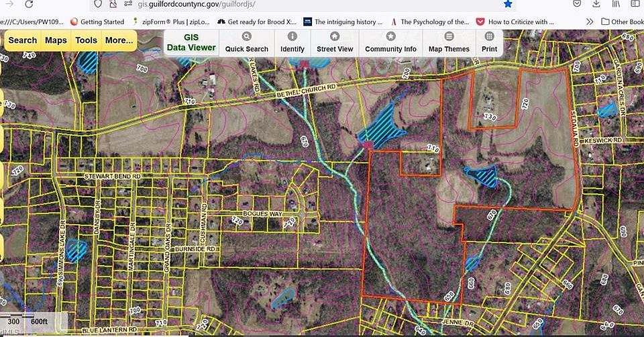
Task: Show more bookmarks via chevron
Action: (x=589, y=21)
